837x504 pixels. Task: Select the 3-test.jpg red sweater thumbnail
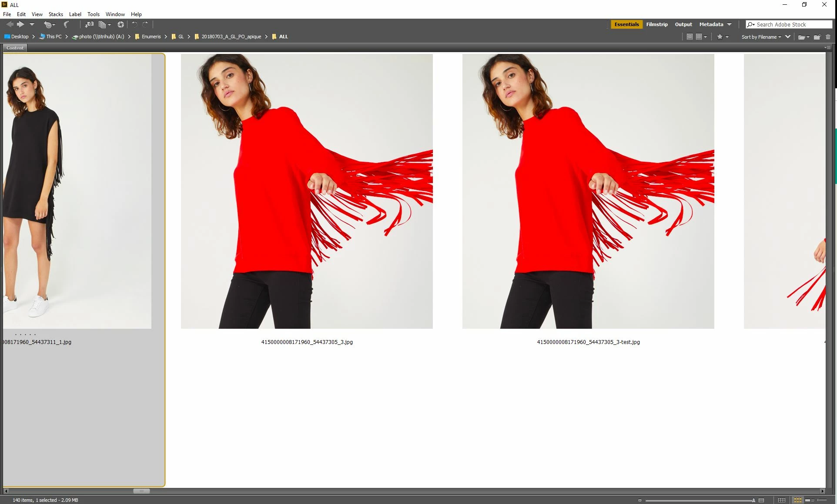(x=588, y=191)
